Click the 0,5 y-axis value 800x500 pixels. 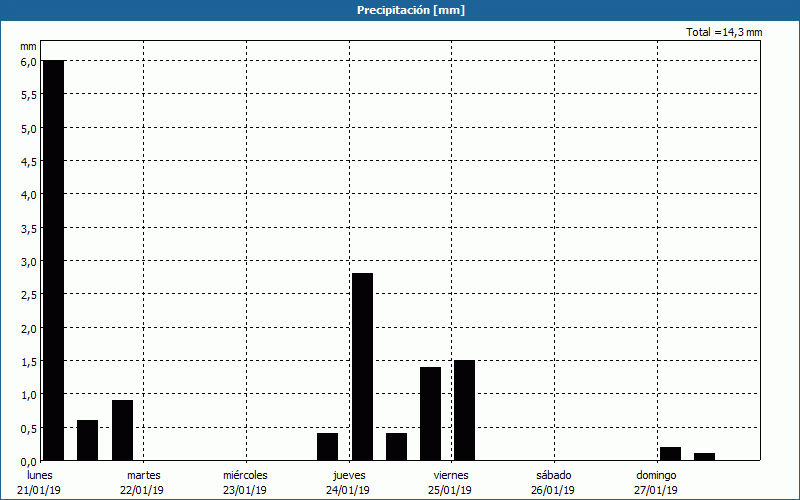[29, 429]
